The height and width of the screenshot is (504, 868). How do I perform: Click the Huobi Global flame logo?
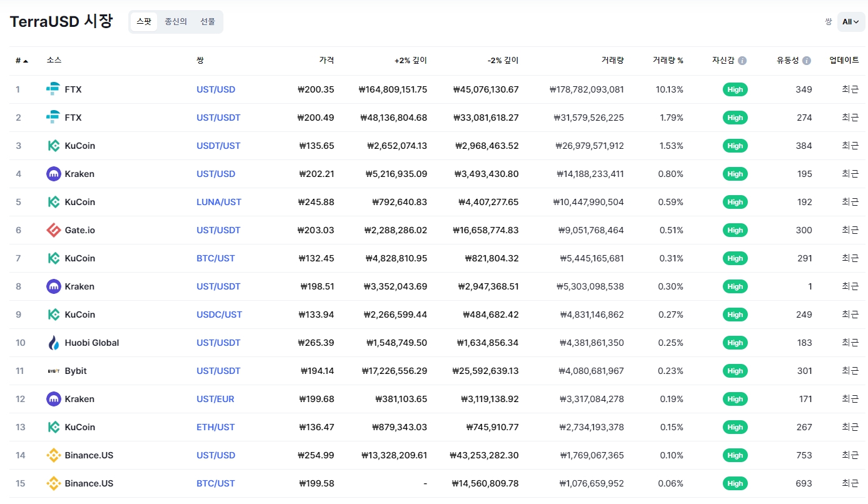coord(53,343)
